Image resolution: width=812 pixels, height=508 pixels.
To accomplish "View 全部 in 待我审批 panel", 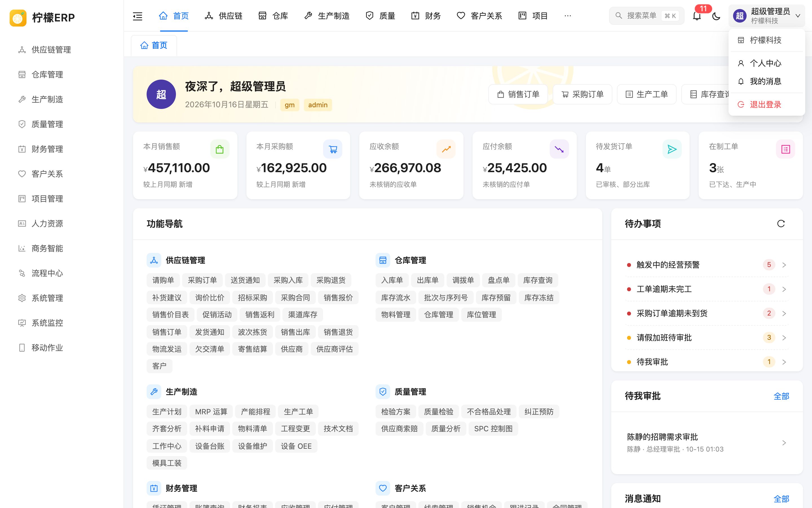I will point(781,397).
